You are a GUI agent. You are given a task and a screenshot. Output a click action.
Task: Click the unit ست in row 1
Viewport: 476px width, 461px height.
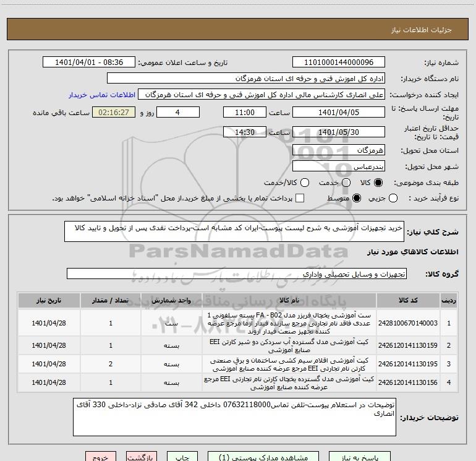[x=171, y=323]
